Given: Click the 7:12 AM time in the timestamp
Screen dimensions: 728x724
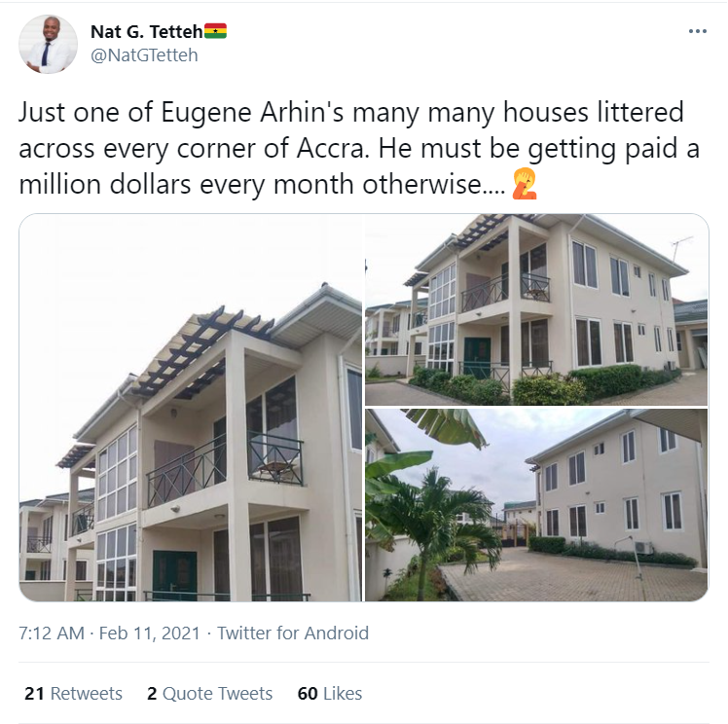Looking at the screenshot, I should pos(52,633).
